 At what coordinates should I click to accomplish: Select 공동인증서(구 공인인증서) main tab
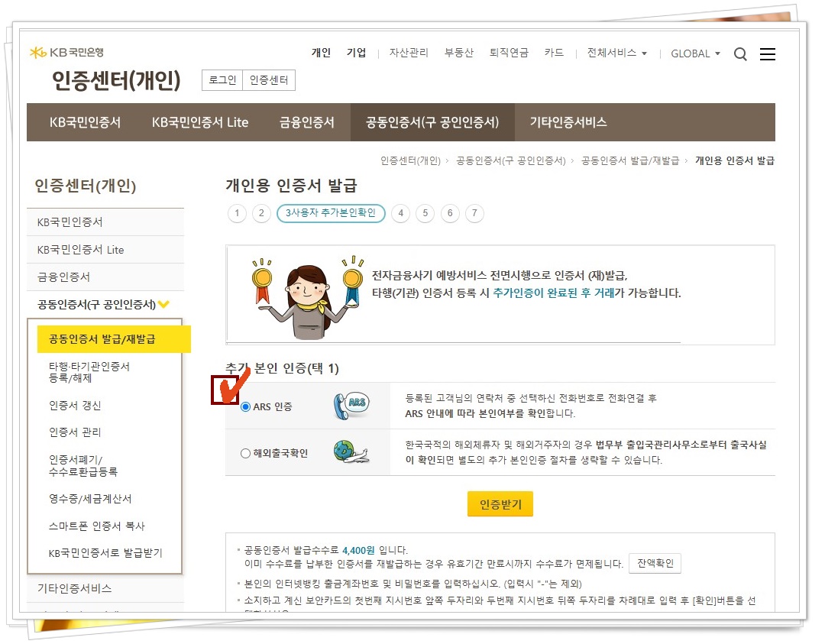(x=432, y=122)
